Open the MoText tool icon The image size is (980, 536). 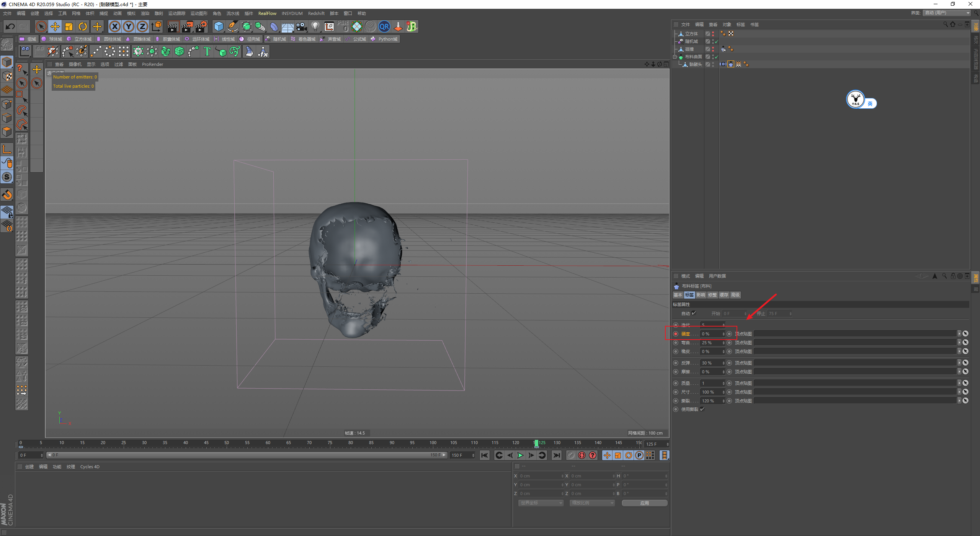(x=207, y=51)
